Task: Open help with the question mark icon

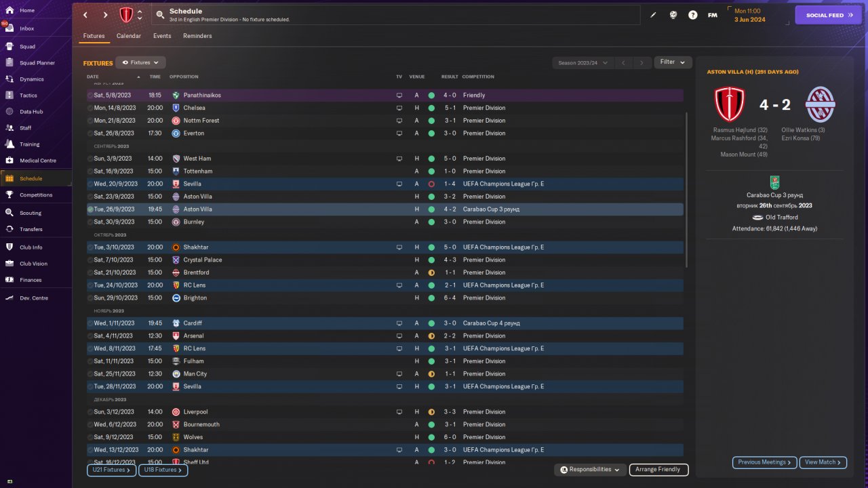Action: 692,15
